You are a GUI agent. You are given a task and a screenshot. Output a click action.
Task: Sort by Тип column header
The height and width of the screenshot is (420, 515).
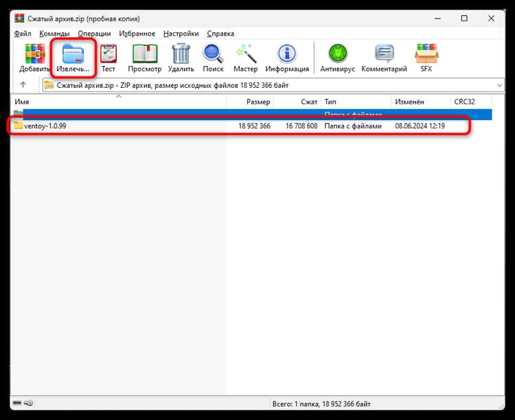pos(356,102)
